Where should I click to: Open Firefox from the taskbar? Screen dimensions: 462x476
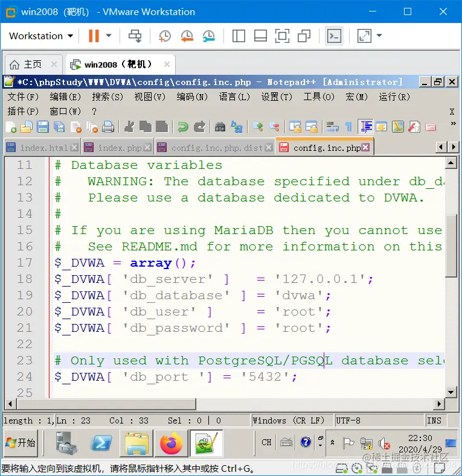[x=171, y=443]
